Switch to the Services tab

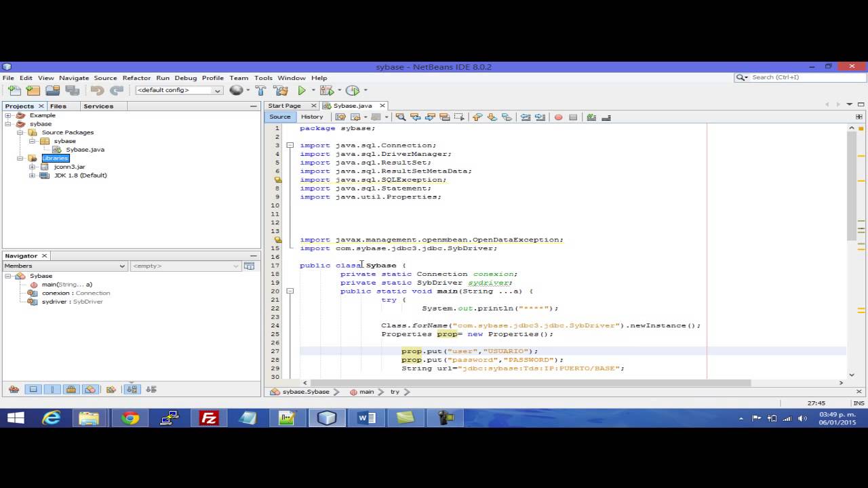click(98, 106)
